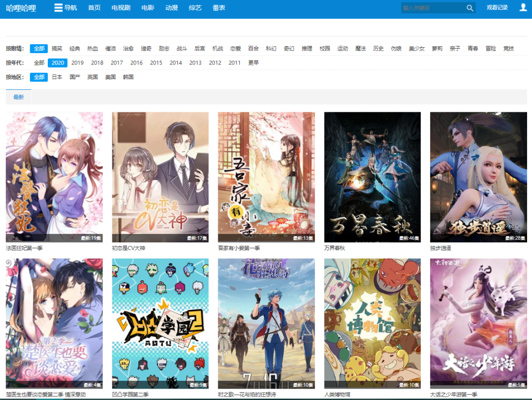Image resolution: width=532 pixels, height=400 pixels.
Task: Open 观看记录 watch history
Action: tap(497, 8)
